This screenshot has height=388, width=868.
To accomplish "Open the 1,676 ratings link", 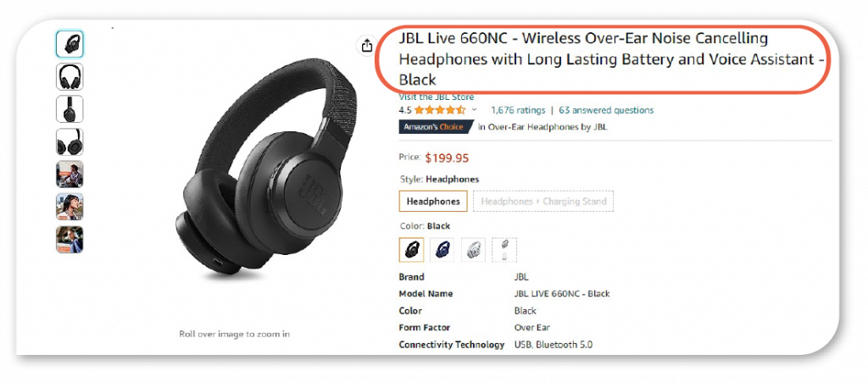I will [x=518, y=110].
